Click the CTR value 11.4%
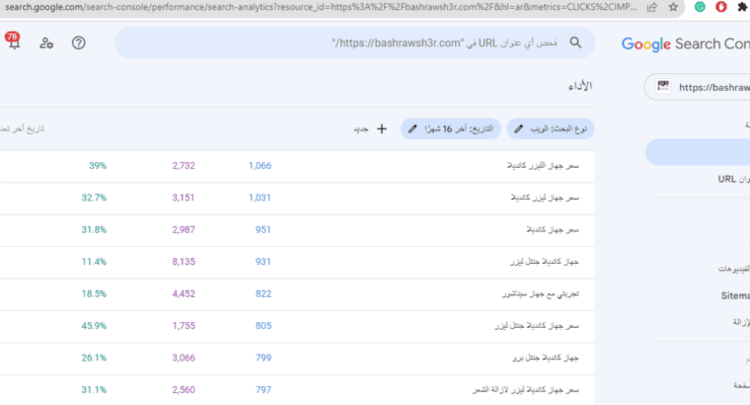 coord(94,262)
